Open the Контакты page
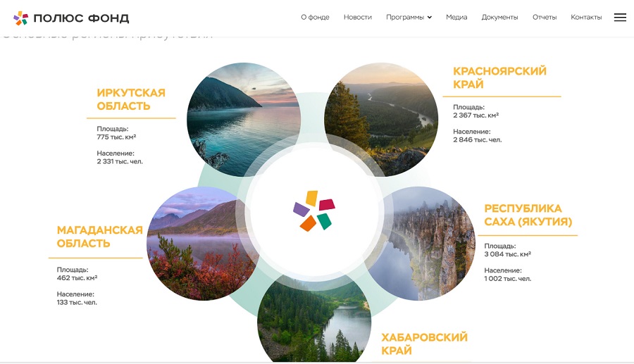 pos(586,18)
